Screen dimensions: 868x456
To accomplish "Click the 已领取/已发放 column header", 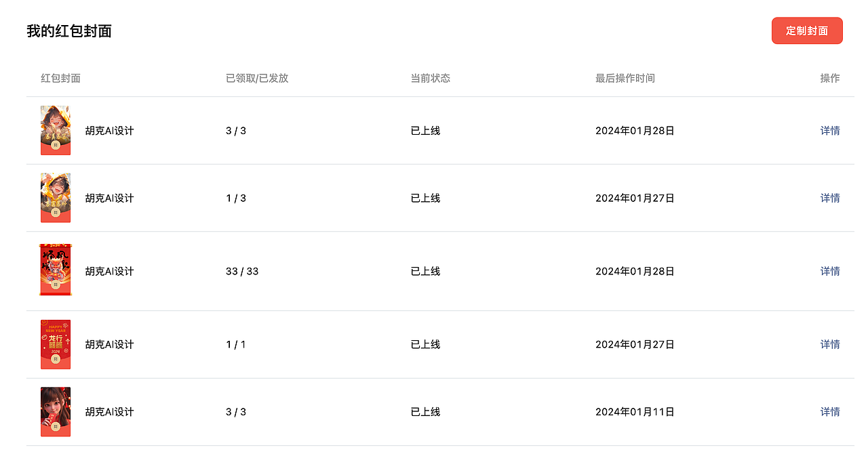I will tap(257, 78).
